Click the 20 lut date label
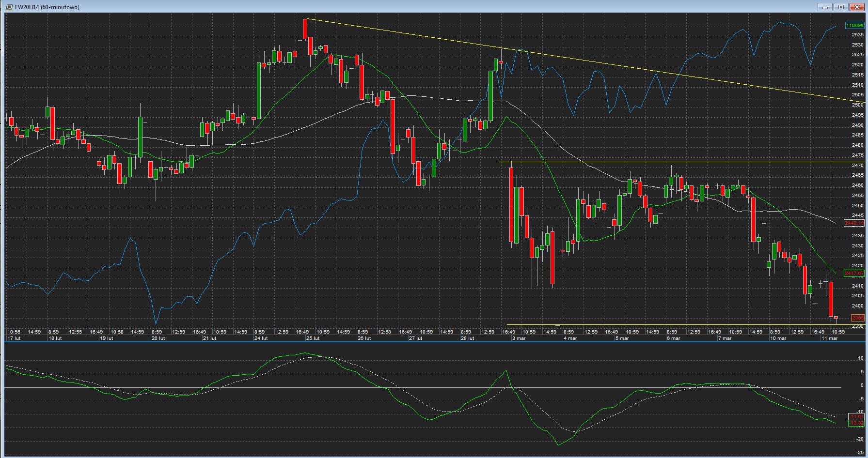Screen dimensions: 868x458 [x=158, y=338]
